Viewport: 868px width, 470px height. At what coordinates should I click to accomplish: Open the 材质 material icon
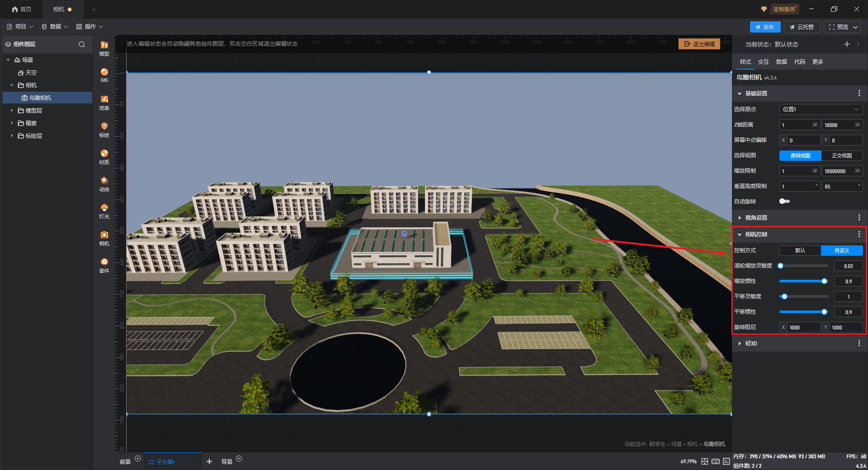tap(104, 156)
